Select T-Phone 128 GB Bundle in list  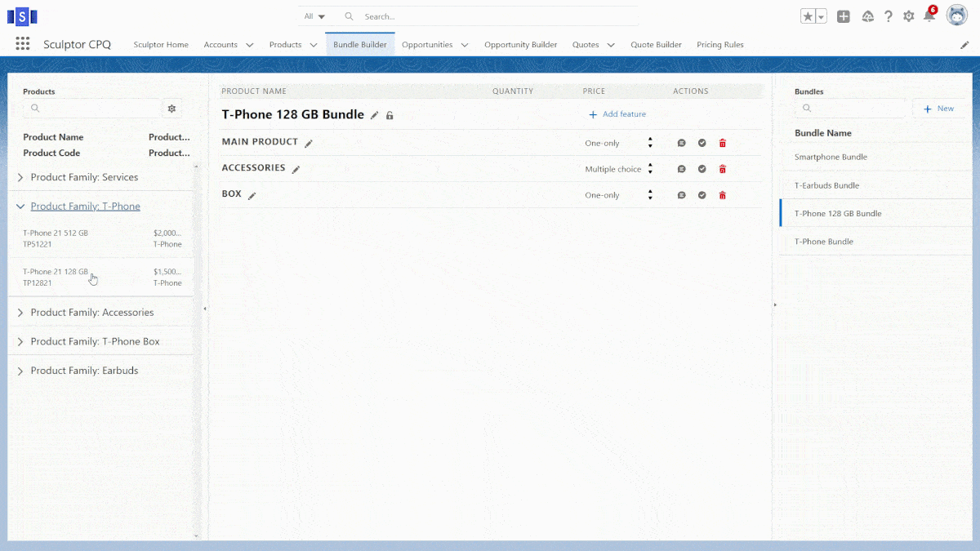point(875,213)
